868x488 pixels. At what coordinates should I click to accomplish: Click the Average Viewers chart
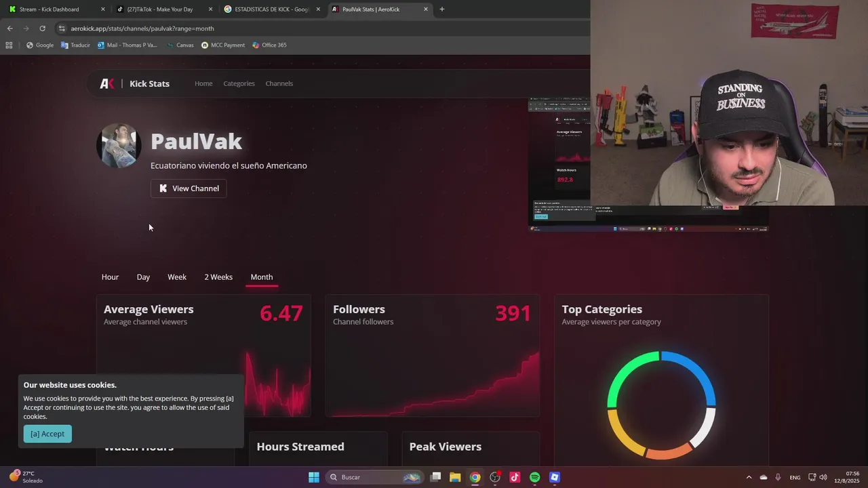pos(277,383)
